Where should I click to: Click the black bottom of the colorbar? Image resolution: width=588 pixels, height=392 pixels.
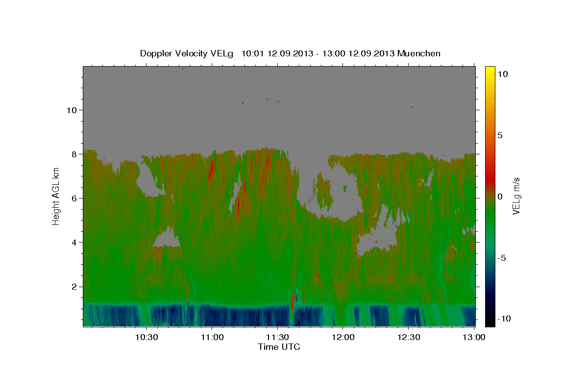click(x=490, y=322)
